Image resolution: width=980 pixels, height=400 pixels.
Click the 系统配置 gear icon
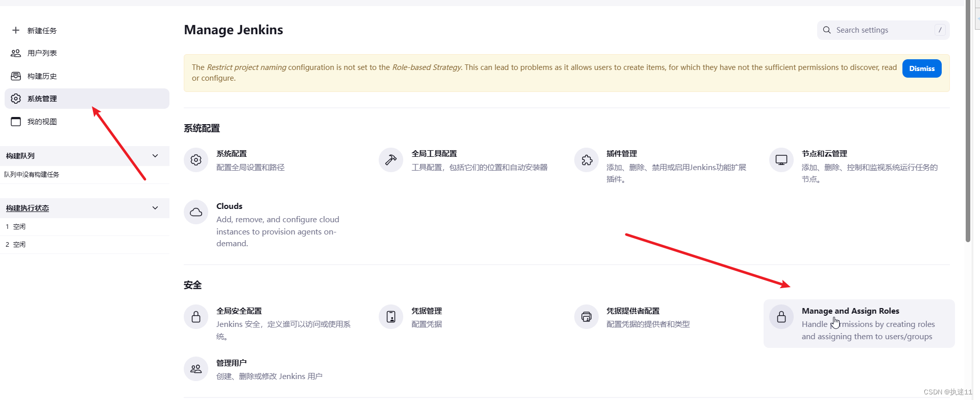(196, 160)
